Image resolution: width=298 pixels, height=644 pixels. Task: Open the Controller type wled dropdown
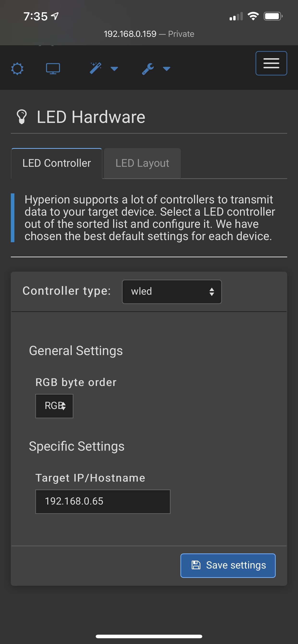coord(172,292)
